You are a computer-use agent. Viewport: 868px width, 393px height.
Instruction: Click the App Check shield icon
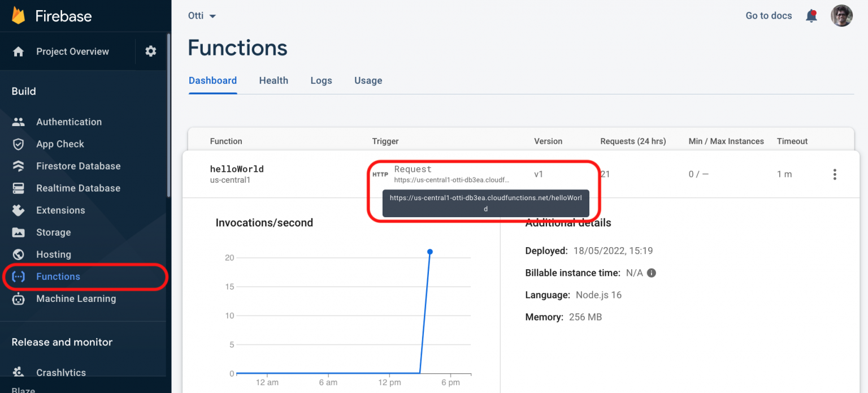19,144
